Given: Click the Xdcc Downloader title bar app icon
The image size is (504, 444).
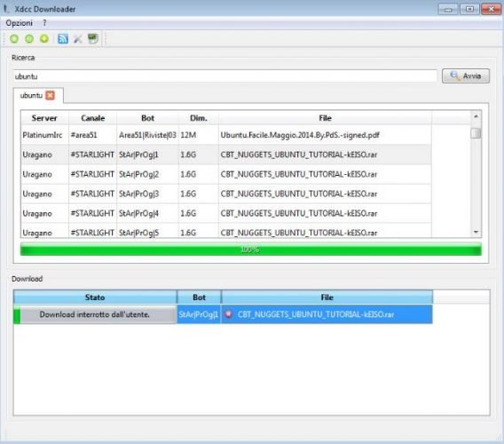Looking at the screenshot, I should click(x=5, y=9).
